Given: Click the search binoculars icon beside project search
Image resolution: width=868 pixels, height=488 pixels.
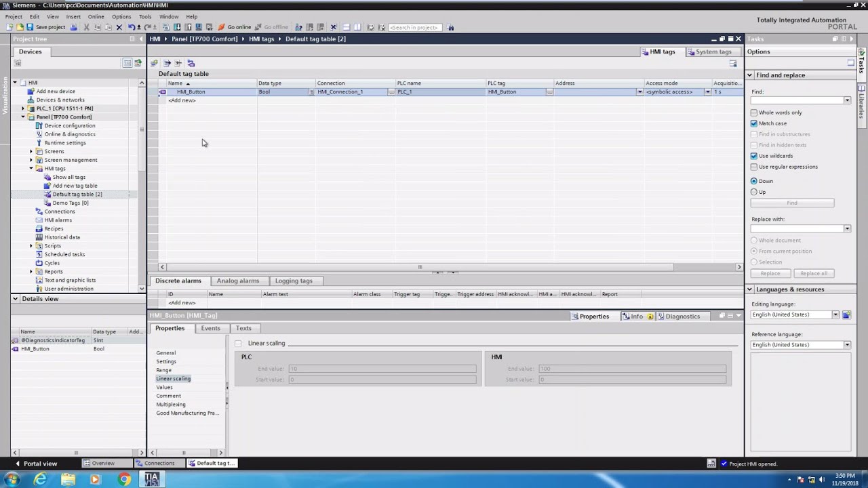Looking at the screenshot, I should pos(450,27).
